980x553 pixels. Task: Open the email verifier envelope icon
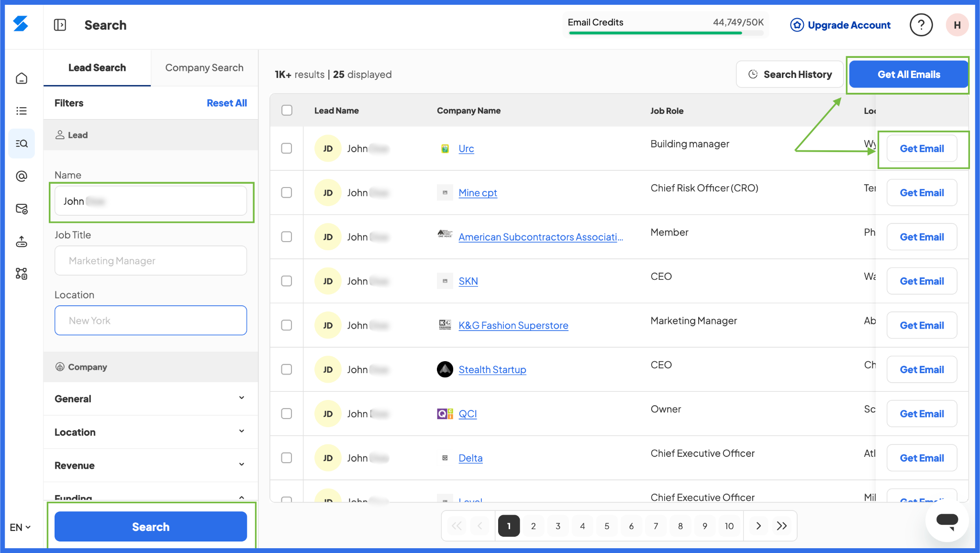point(22,209)
